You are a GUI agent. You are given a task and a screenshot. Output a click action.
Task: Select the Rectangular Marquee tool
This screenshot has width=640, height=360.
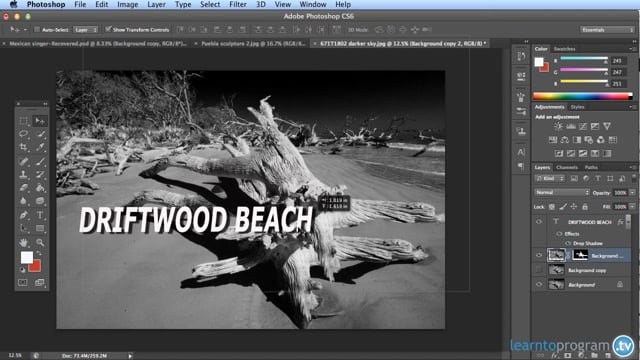point(24,121)
